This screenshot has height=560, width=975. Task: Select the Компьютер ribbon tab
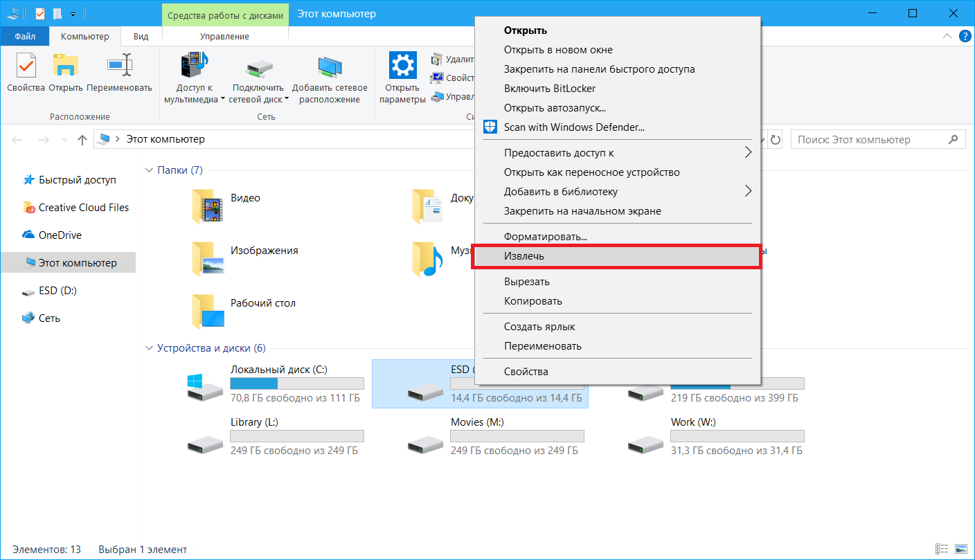[85, 36]
